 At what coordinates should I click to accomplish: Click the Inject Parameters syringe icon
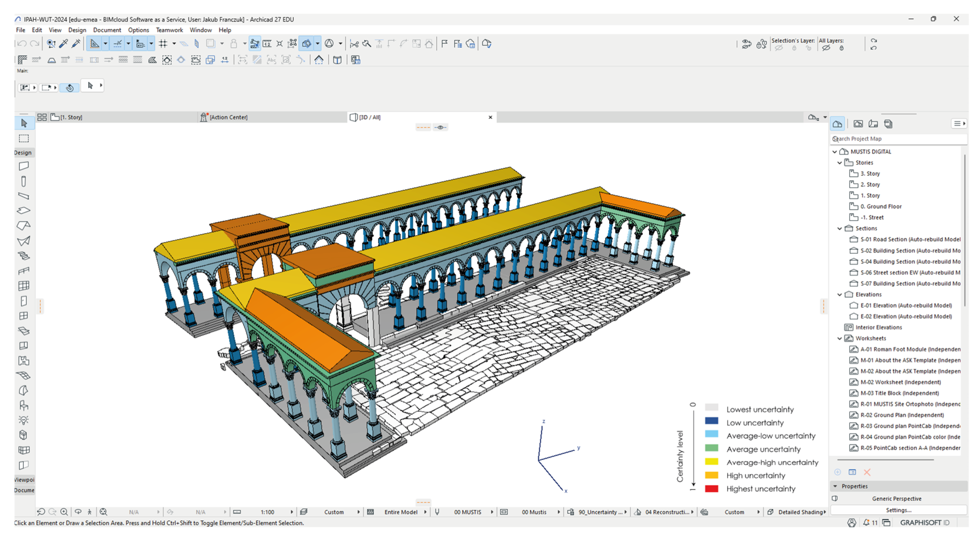pos(76,44)
